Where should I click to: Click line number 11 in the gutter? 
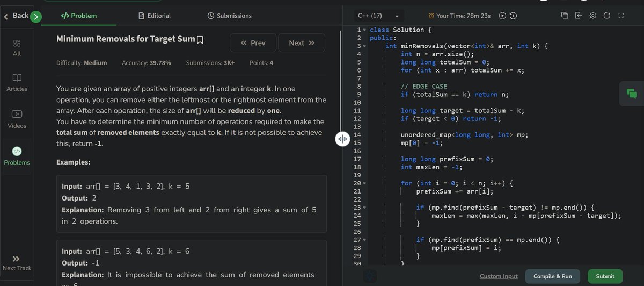pos(357,111)
